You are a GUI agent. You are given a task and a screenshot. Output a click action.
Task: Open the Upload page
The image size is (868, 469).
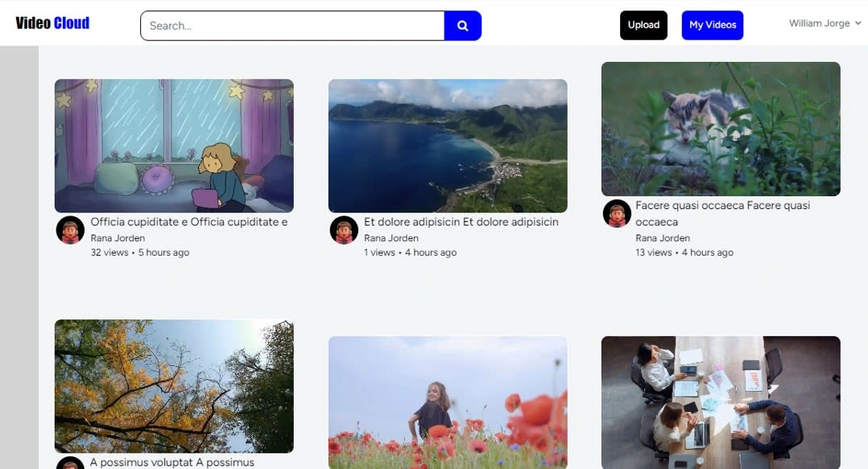point(643,25)
